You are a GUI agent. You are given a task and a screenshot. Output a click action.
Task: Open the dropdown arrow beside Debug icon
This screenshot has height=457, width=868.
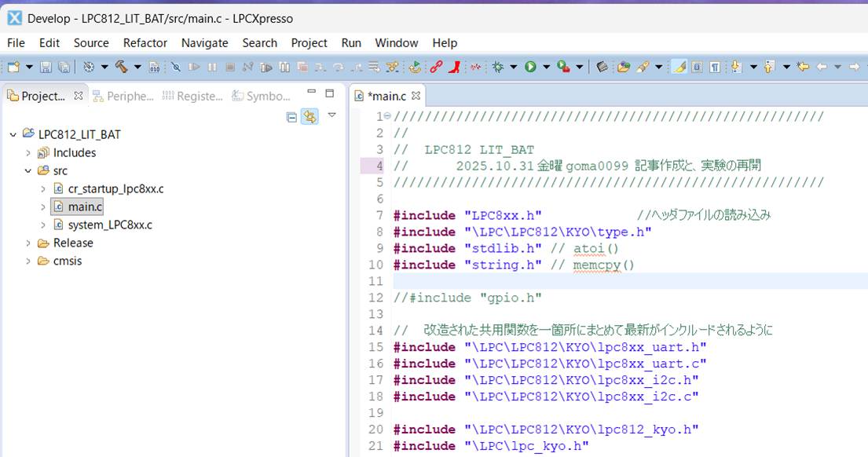pyautogui.click(x=513, y=68)
